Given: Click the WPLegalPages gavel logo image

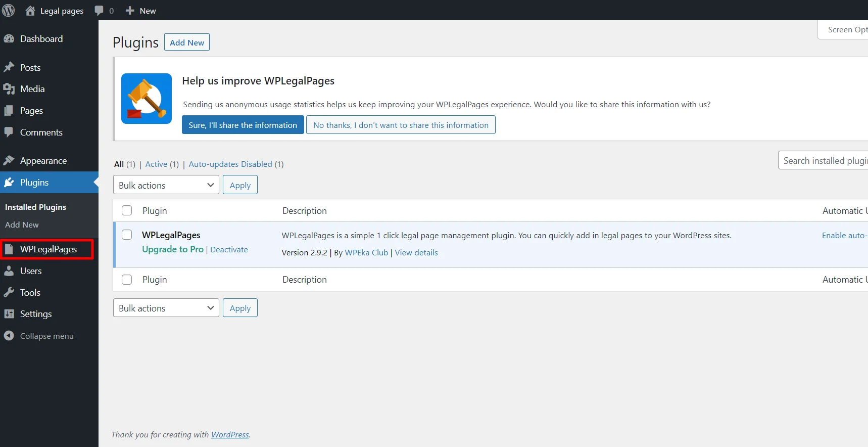Looking at the screenshot, I should click(147, 99).
